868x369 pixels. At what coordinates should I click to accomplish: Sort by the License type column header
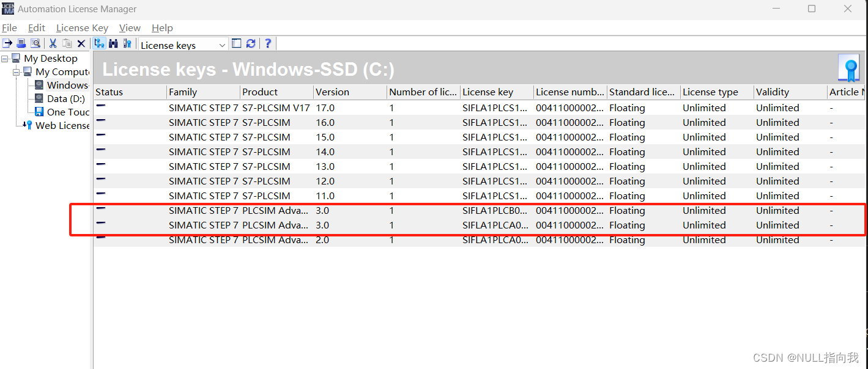(x=717, y=92)
